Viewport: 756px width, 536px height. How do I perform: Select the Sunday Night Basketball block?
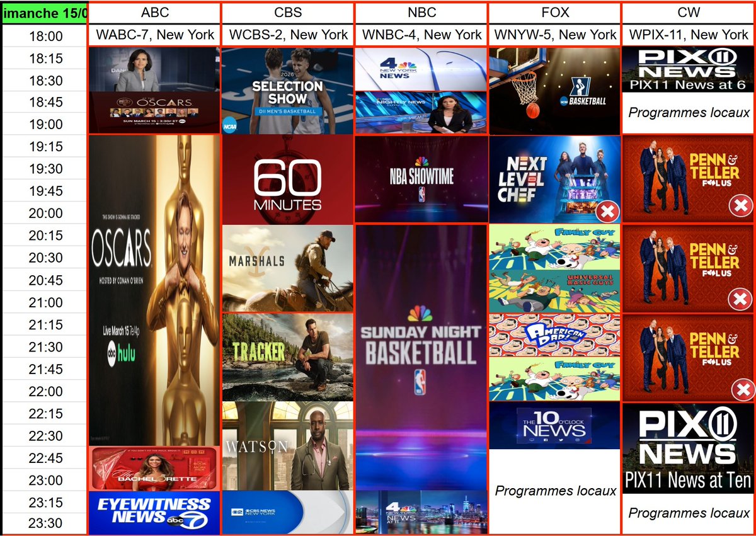(421, 357)
